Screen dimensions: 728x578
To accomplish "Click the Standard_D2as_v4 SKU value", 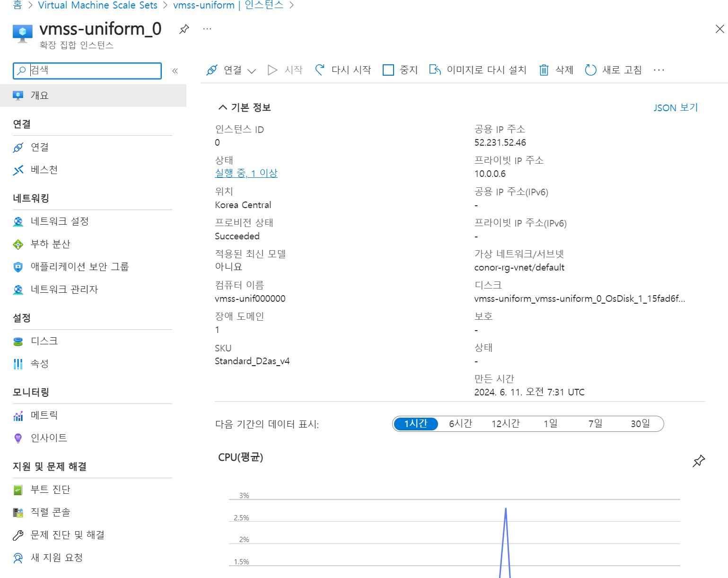I will [x=252, y=361].
